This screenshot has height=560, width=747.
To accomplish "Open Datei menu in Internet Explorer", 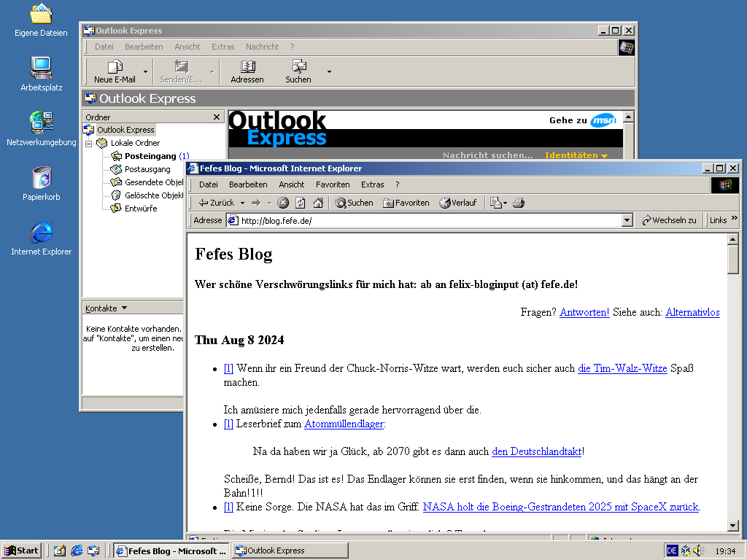I will click(208, 184).
